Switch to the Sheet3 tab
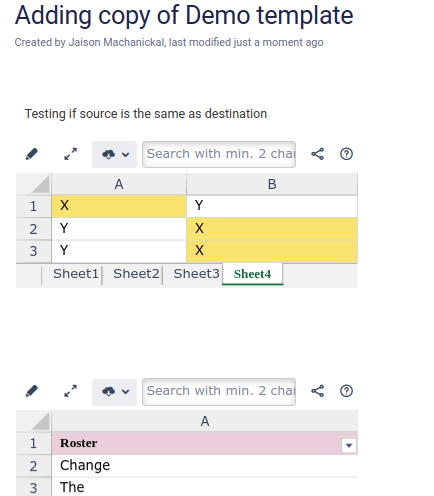Image resolution: width=434 pixels, height=496 pixels. click(196, 274)
